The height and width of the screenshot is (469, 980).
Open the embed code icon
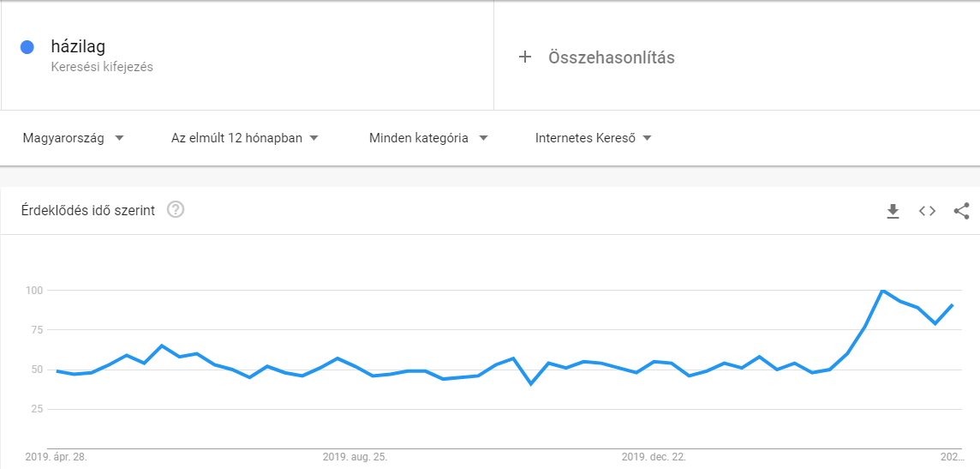(927, 211)
